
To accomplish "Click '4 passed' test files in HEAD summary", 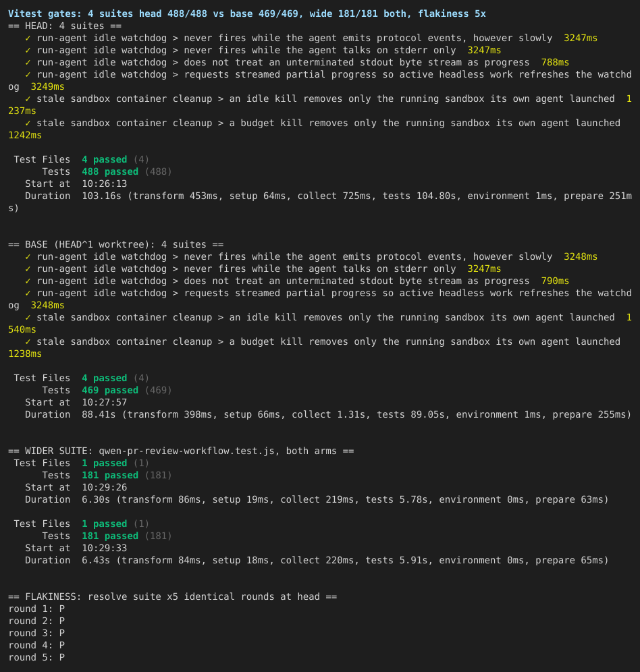I will [x=105, y=160].
